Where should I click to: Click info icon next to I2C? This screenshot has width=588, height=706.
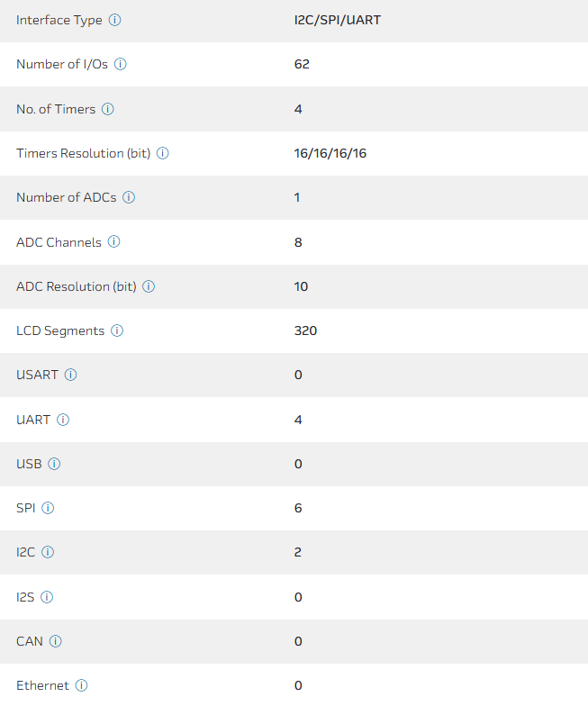pos(48,552)
